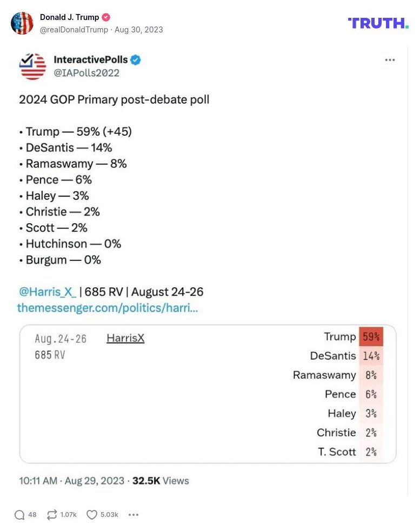
Task: Select the ReTruth arrows icon
Action: pyautogui.click(x=51, y=515)
